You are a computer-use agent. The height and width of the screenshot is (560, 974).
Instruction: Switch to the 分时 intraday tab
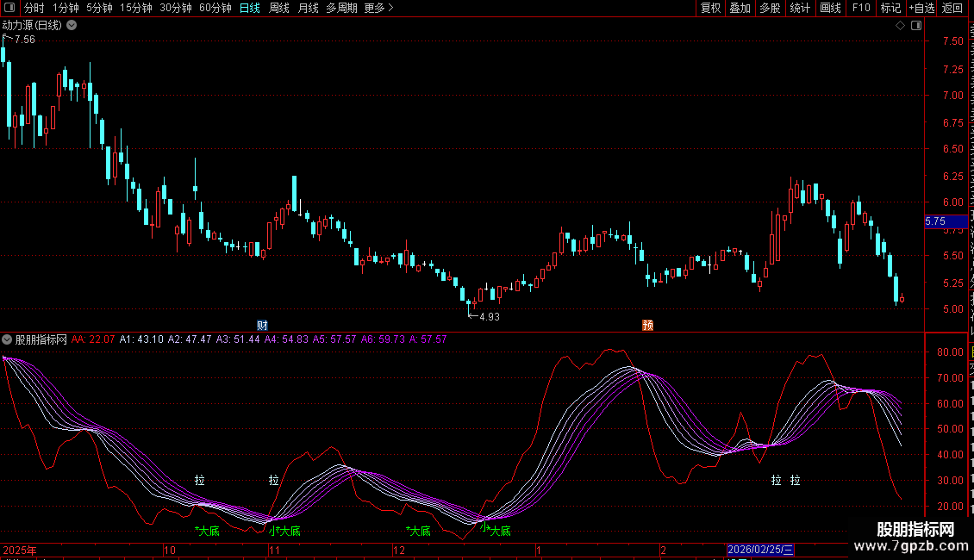coord(34,9)
